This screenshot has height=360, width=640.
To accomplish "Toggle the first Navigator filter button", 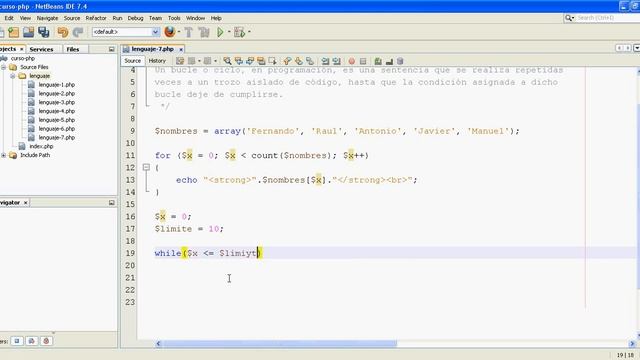I will pos(17,341).
